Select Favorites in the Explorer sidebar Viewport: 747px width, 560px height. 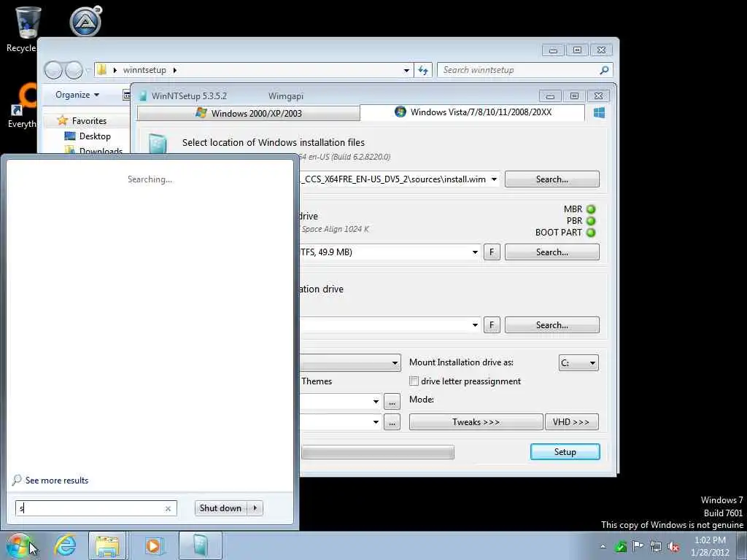pos(89,121)
